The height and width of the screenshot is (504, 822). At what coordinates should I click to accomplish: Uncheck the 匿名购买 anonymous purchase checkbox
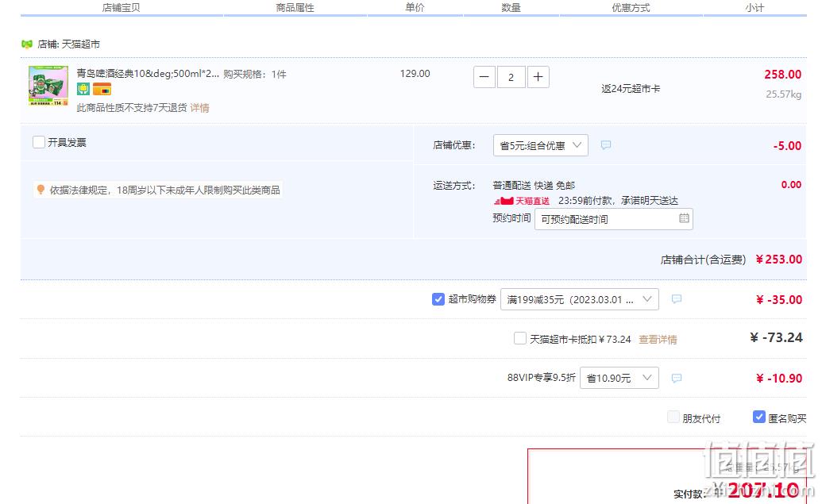[758, 417]
